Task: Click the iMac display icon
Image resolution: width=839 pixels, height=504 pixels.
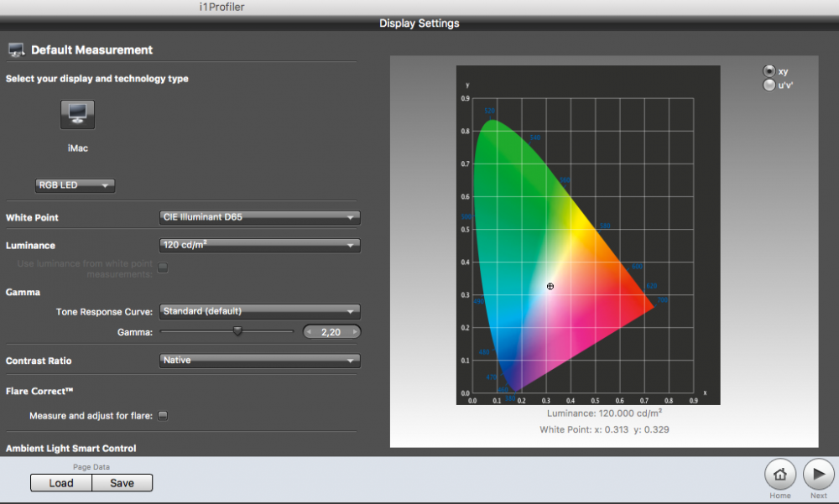Action: tap(77, 115)
